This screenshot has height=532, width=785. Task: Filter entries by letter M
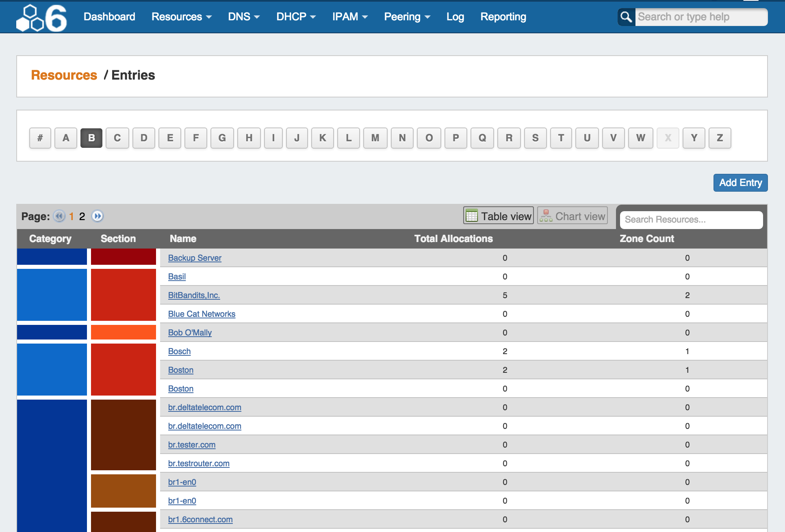375,138
